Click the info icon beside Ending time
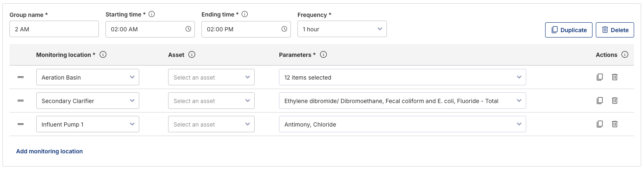644x169 pixels. click(245, 14)
